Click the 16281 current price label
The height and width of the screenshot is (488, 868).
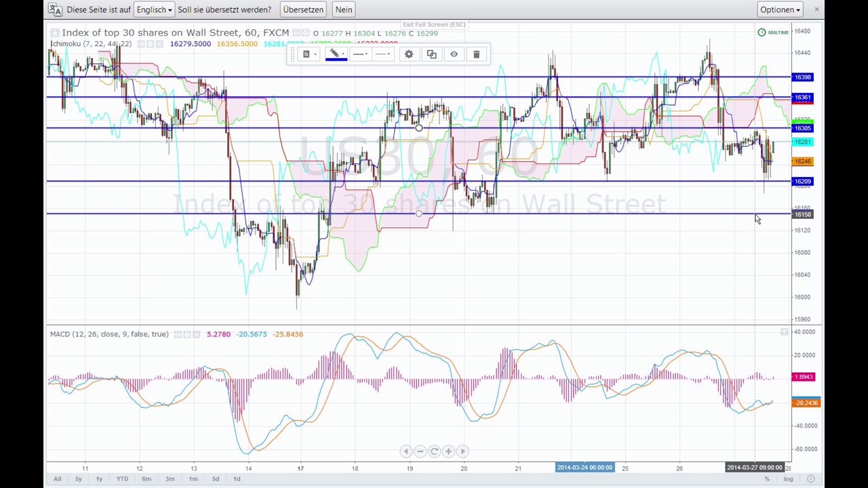pos(803,142)
